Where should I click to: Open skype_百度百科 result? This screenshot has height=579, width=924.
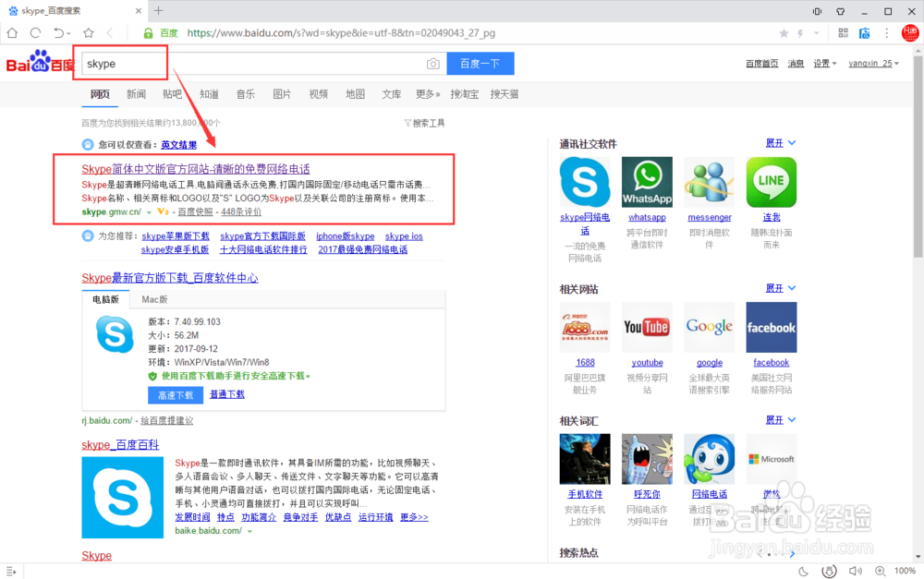pyautogui.click(x=120, y=445)
